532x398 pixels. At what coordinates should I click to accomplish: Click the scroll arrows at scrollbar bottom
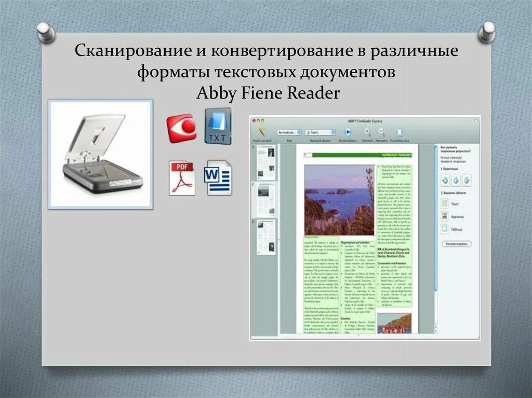(x=436, y=328)
